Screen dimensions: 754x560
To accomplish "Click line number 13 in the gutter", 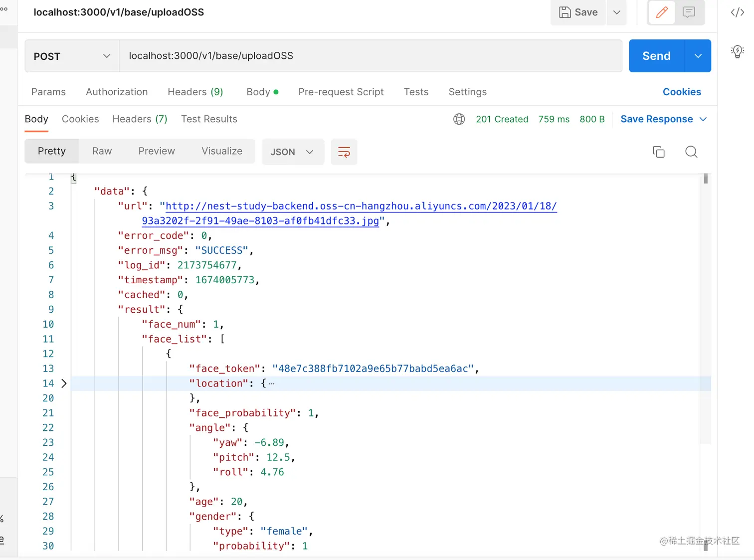I will (48, 369).
